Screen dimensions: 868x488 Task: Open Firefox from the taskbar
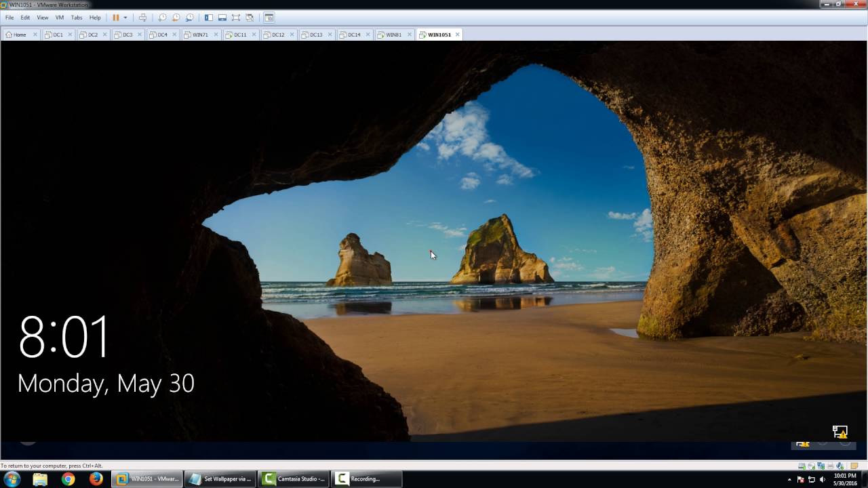[x=96, y=479]
